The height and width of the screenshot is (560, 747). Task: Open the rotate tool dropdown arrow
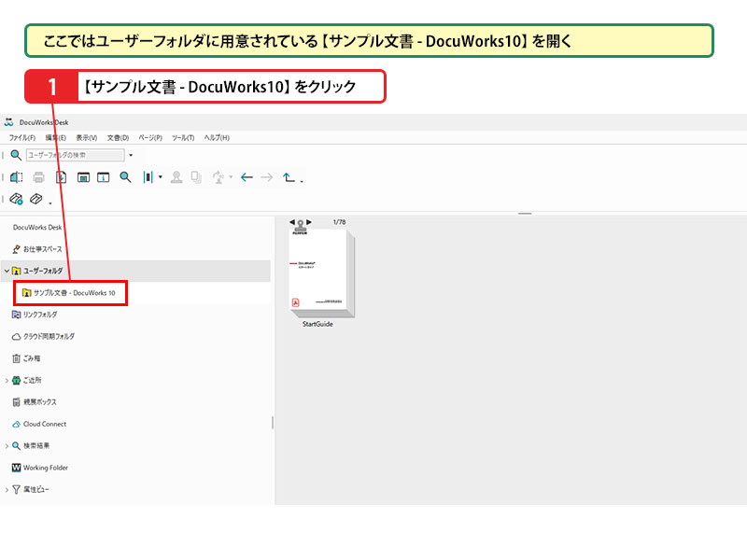click(x=231, y=177)
